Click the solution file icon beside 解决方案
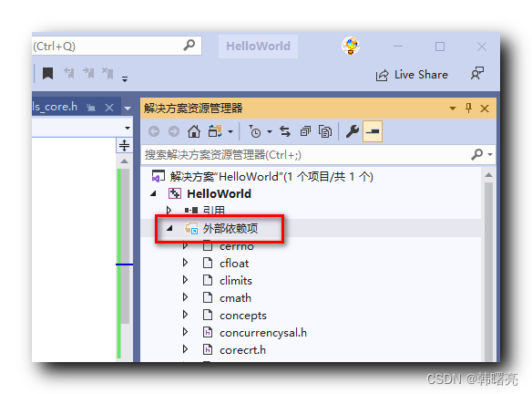 coord(159,176)
